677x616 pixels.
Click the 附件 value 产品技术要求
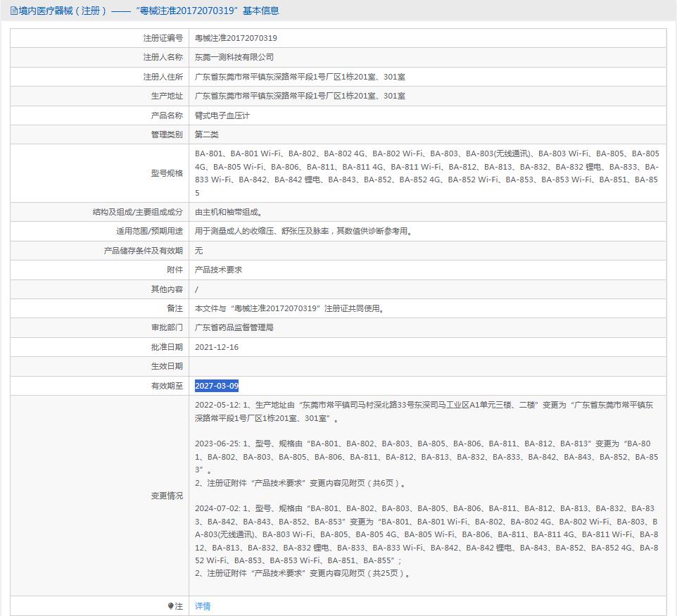(218, 270)
